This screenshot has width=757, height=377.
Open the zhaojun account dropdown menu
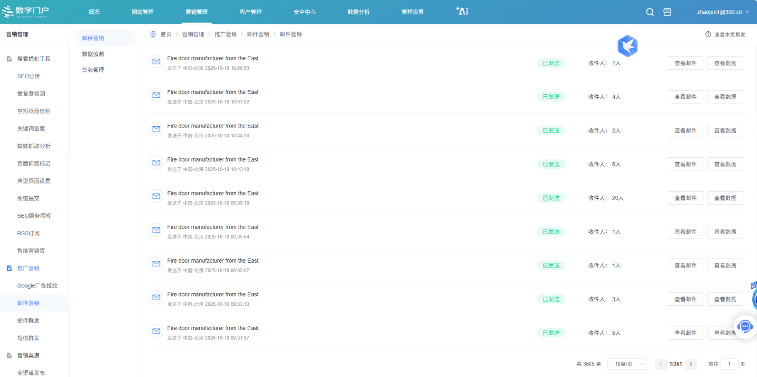[723, 12]
